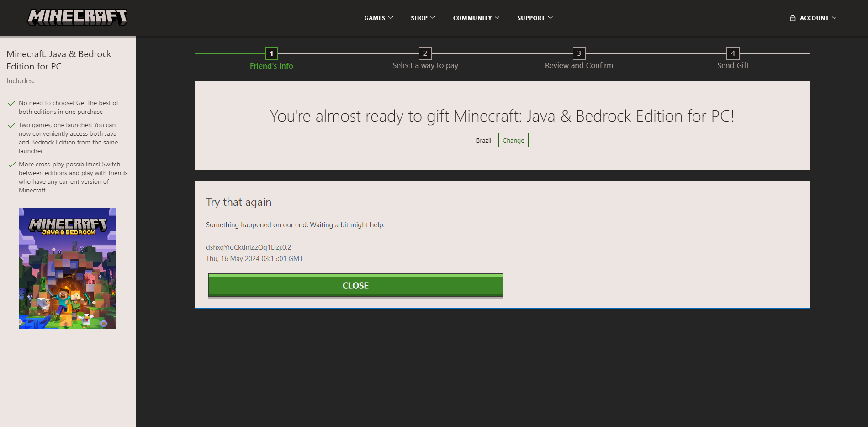Expand the Account dropdown

pos(813,18)
